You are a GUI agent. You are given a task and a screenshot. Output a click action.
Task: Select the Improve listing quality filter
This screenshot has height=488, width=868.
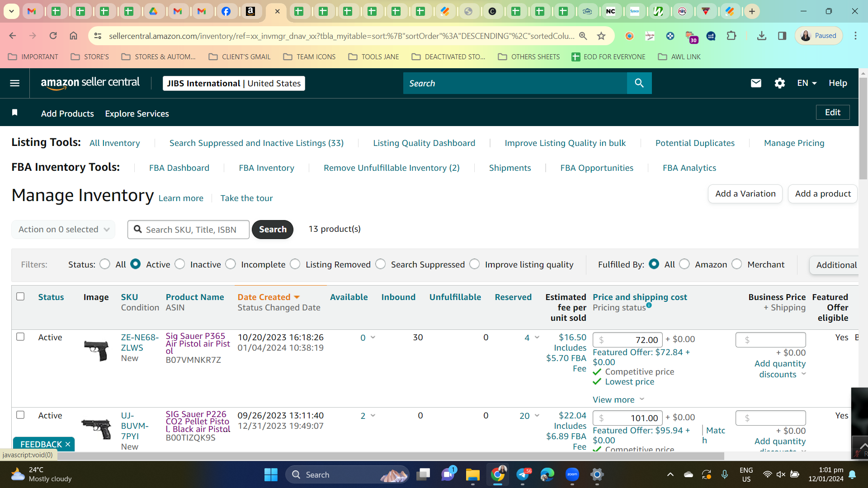(475, 264)
